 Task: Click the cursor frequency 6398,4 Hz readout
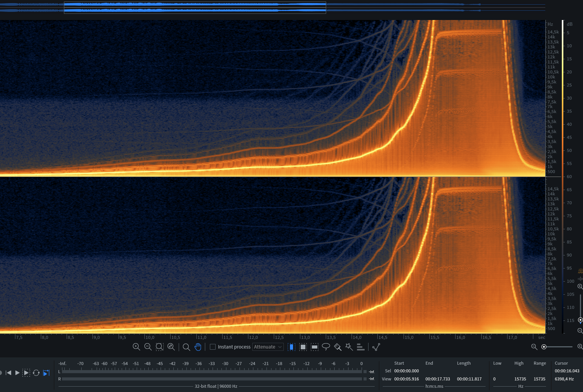pyautogui.click(x=564, y=379)
